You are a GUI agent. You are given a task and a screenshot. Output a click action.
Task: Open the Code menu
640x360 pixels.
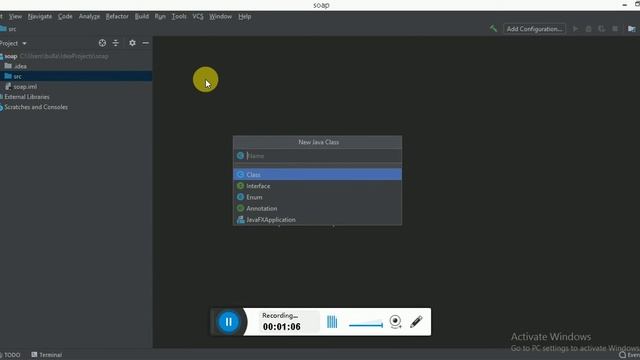tap(65, 17)
